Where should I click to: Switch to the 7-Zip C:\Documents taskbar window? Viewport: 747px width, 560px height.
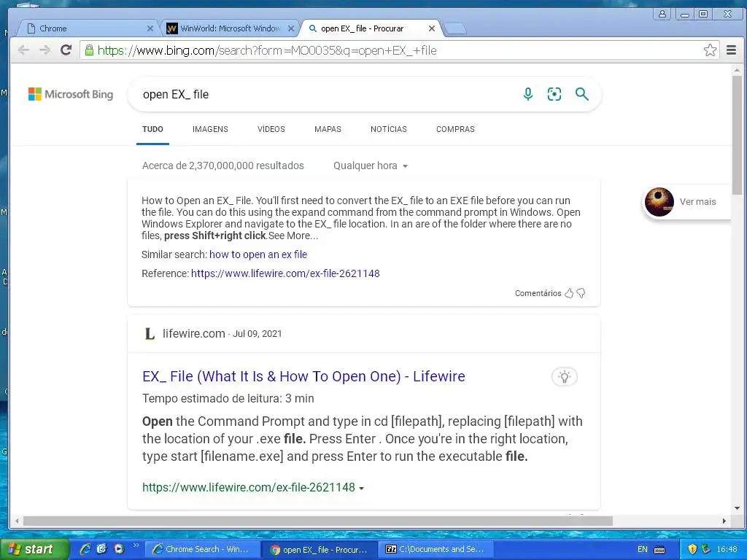435,549
